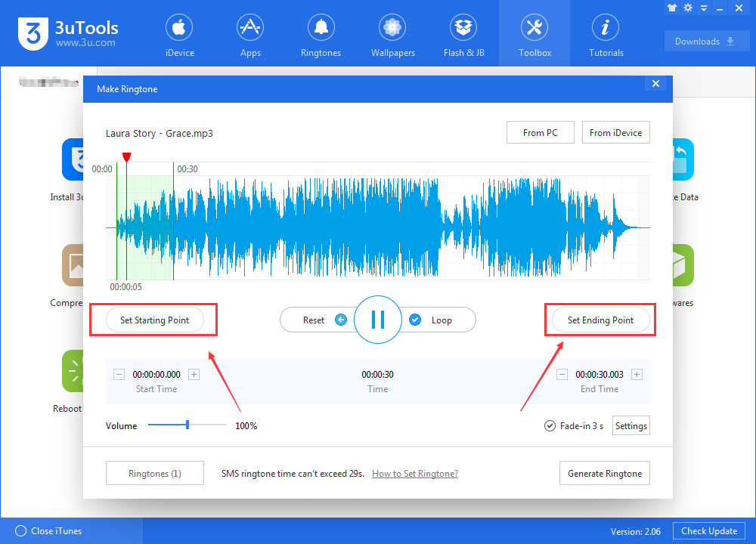
Task: Open the How to Set Ringtone link
Action: pos(414,474)
